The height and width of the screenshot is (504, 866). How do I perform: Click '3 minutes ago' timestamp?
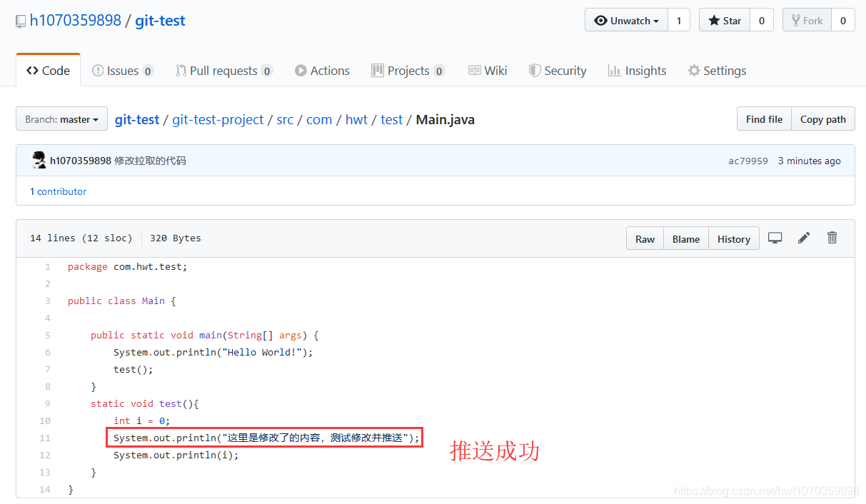(x=810, y=161)
